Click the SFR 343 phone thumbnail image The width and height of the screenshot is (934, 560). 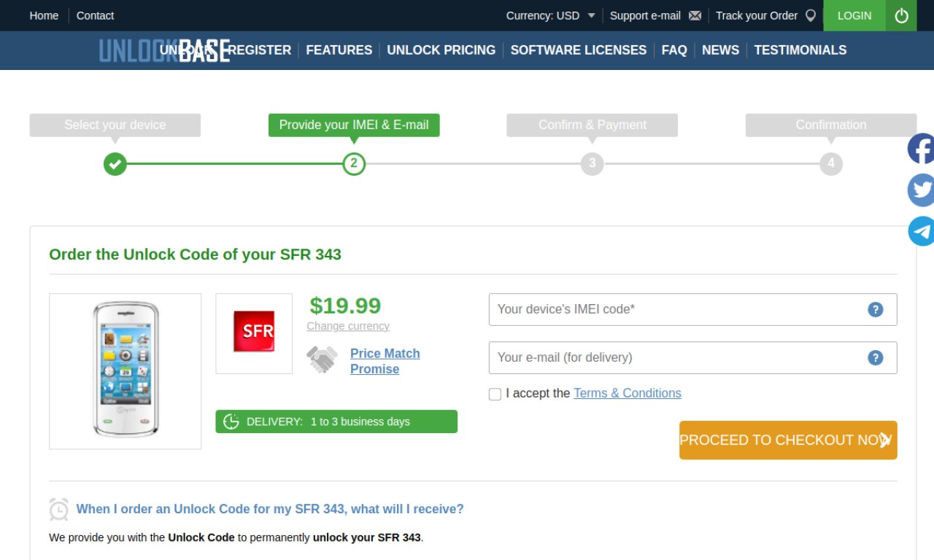click(126, 371)
